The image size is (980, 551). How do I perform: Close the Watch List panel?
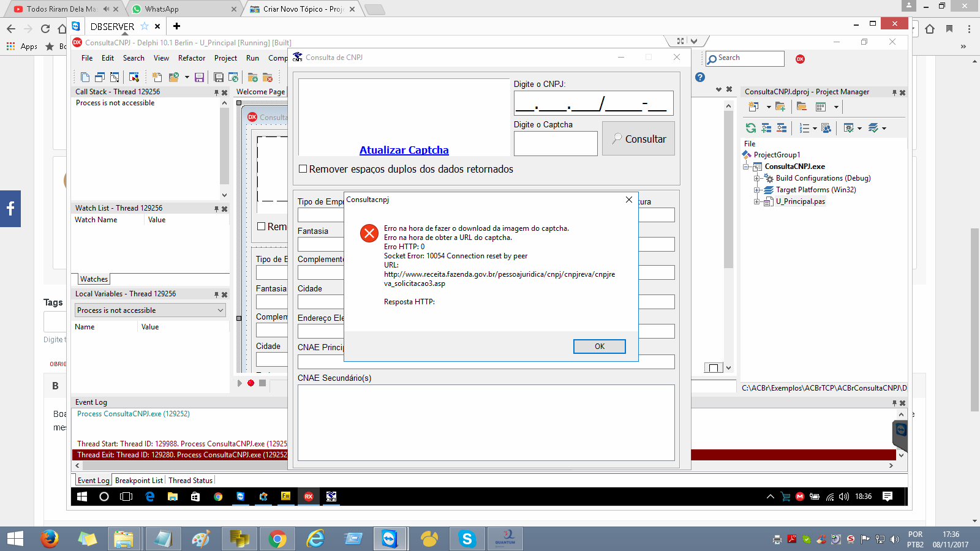click(224, 209)
